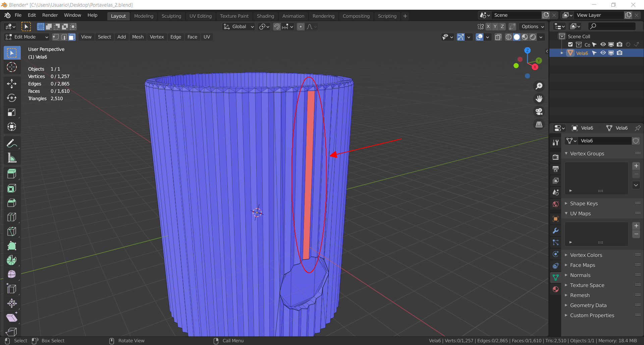Click the hand pan-view icon
644x345 pixels.
pos(539,99)
